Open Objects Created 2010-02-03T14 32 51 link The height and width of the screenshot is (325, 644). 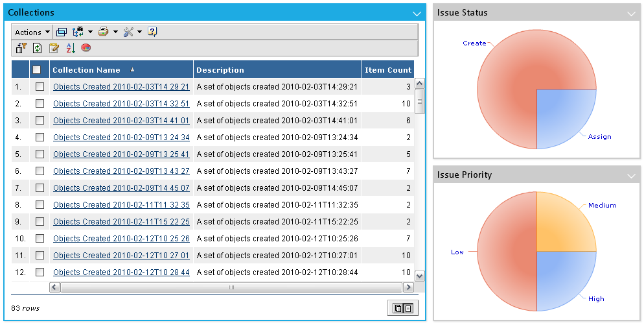click(x=121, y=104)
